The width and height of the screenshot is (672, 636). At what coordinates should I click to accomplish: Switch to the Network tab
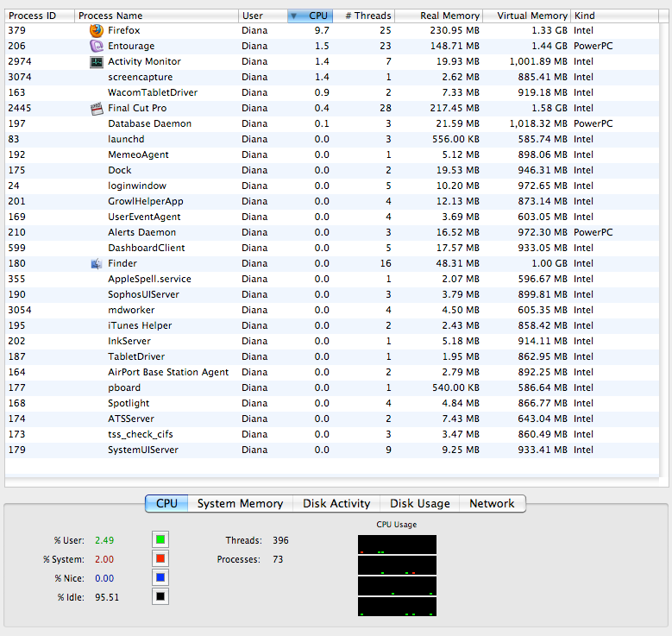(492, 503)
